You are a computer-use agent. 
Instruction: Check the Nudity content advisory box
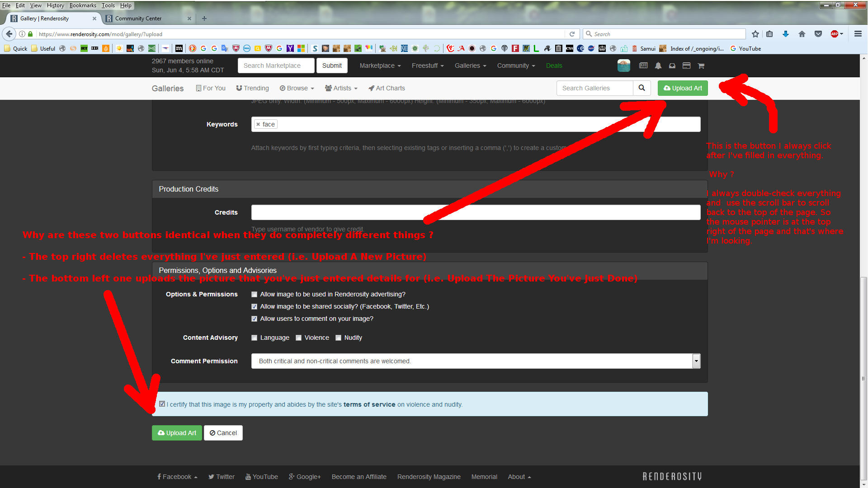(x=338, y=338)
